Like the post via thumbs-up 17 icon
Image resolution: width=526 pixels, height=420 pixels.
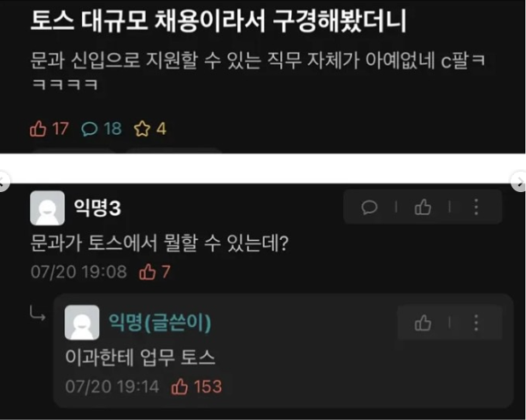tap(38, 129)
